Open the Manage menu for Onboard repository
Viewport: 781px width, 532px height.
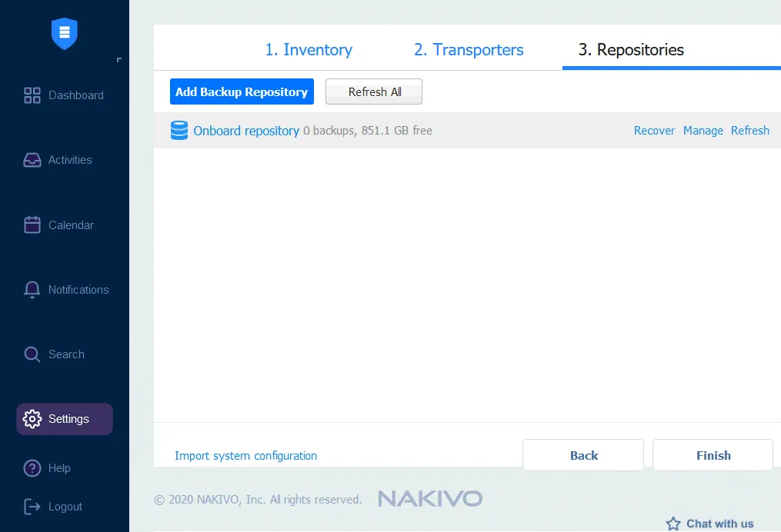[703, 131]
